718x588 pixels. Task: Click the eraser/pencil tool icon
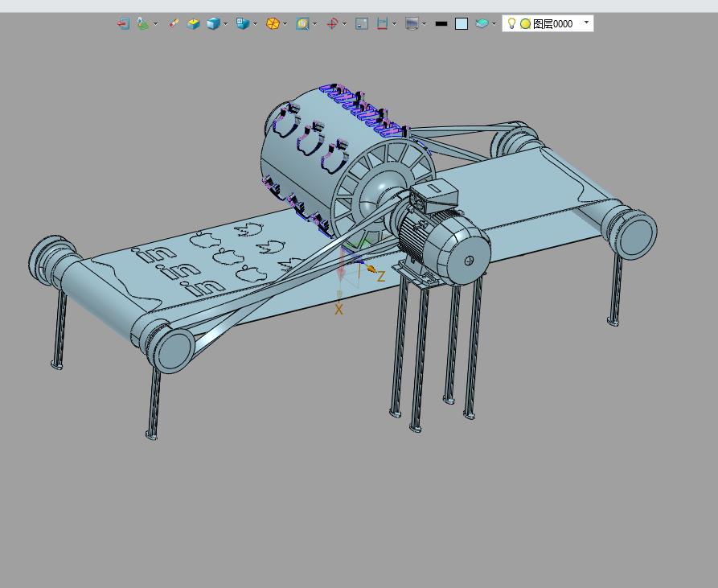174,24
